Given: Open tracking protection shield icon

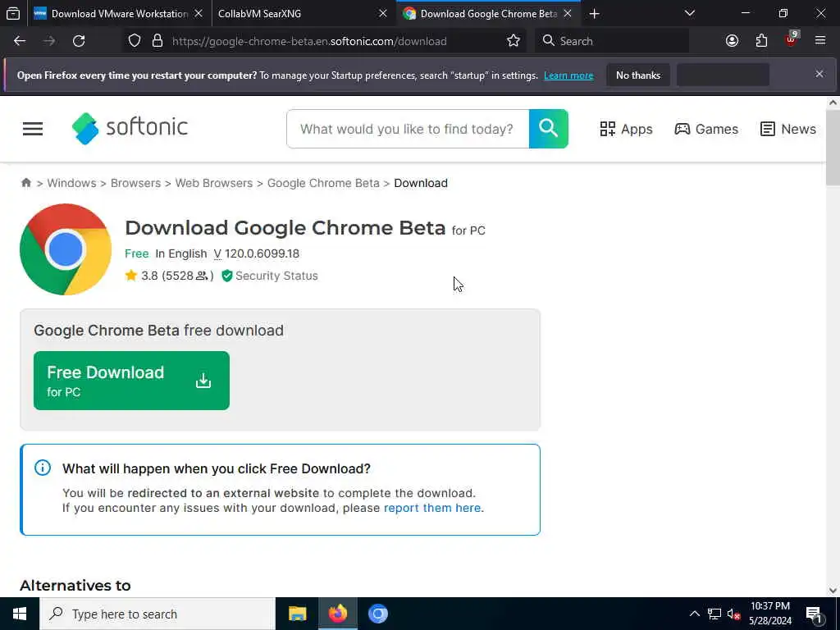Looking at the screenshot, I should point(135,41).
